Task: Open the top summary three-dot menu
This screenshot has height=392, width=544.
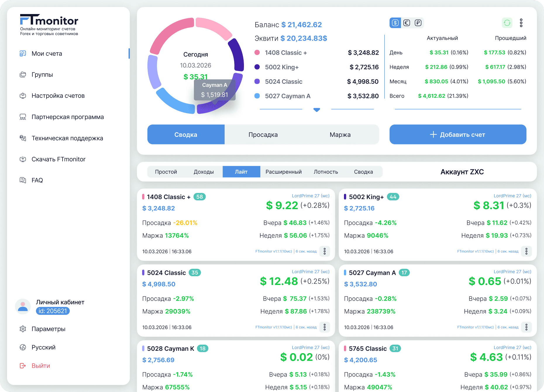Action: tap(521, 23)
